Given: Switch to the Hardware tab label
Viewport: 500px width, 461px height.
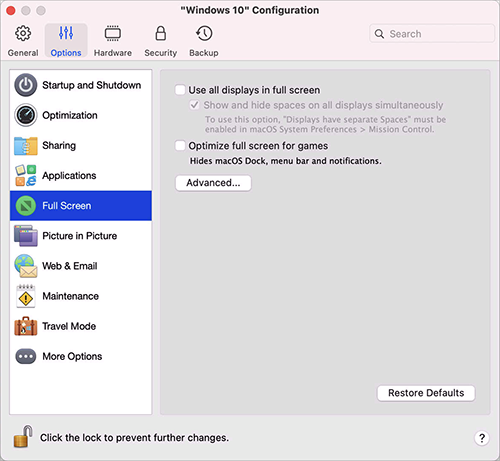Looking at the screenshot, I should 113,53.
